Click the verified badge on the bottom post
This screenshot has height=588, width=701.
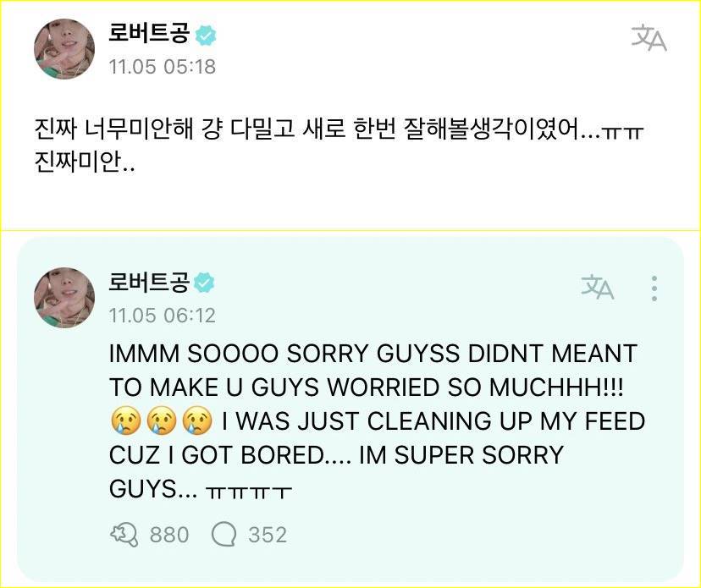pyautogui.click(x=205, y=283)
